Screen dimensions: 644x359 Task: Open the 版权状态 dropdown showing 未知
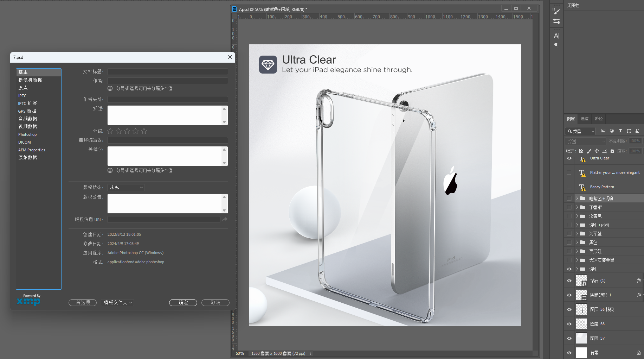coord(127,187)
